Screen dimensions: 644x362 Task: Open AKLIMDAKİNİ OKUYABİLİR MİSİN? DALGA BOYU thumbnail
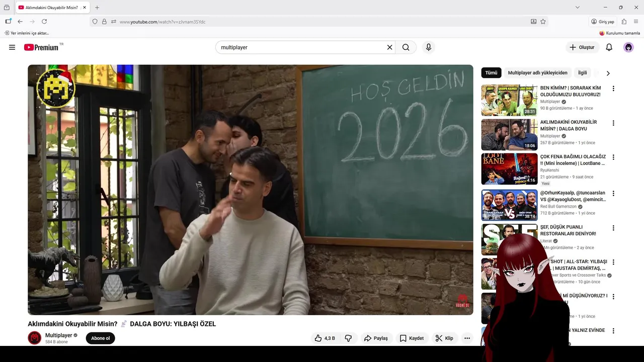(509, 135)
